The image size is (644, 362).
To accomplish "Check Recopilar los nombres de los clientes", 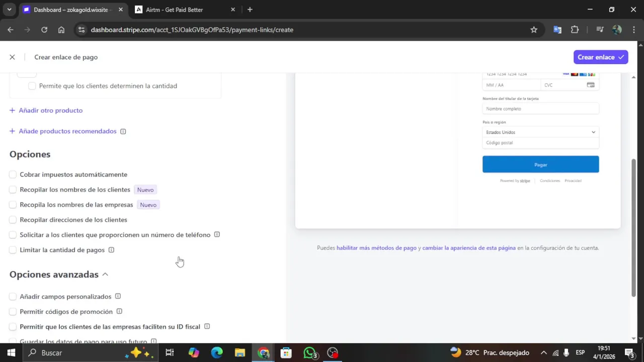I will click(x=13, y=190).
